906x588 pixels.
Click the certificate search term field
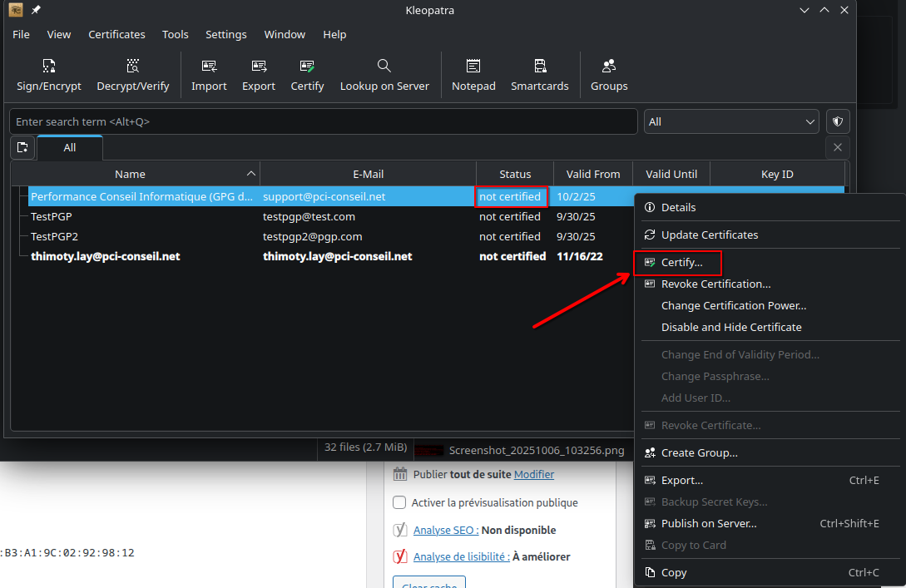tap(323, 121)
